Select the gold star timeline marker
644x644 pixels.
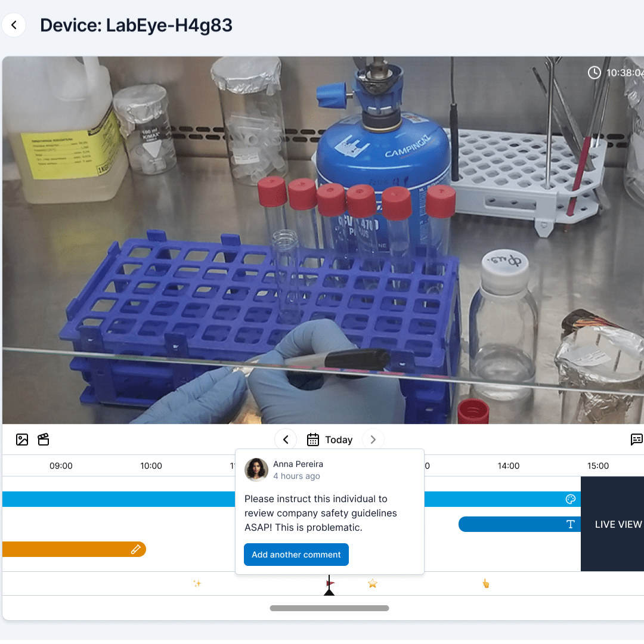[x=373, y=583]
